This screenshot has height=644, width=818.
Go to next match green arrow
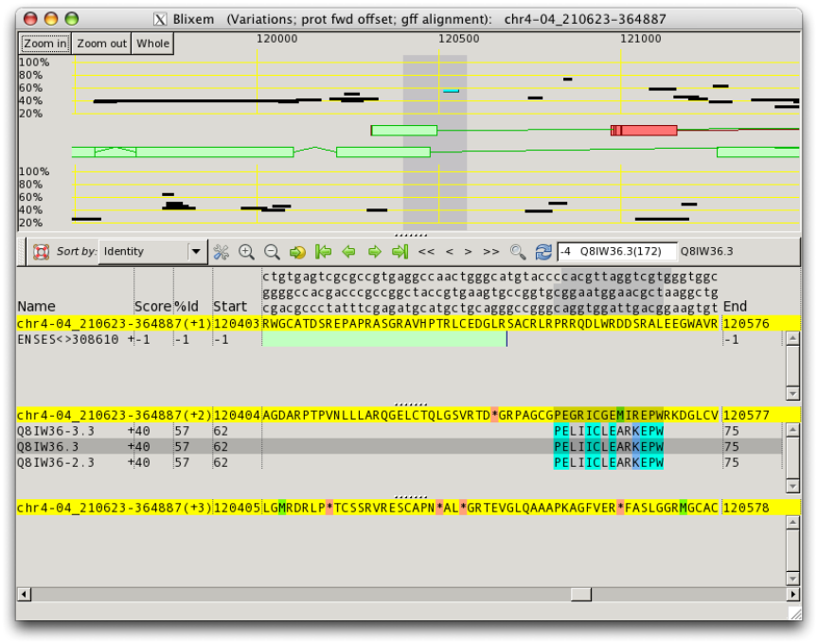pyautogui.click(x=375, y=252)
